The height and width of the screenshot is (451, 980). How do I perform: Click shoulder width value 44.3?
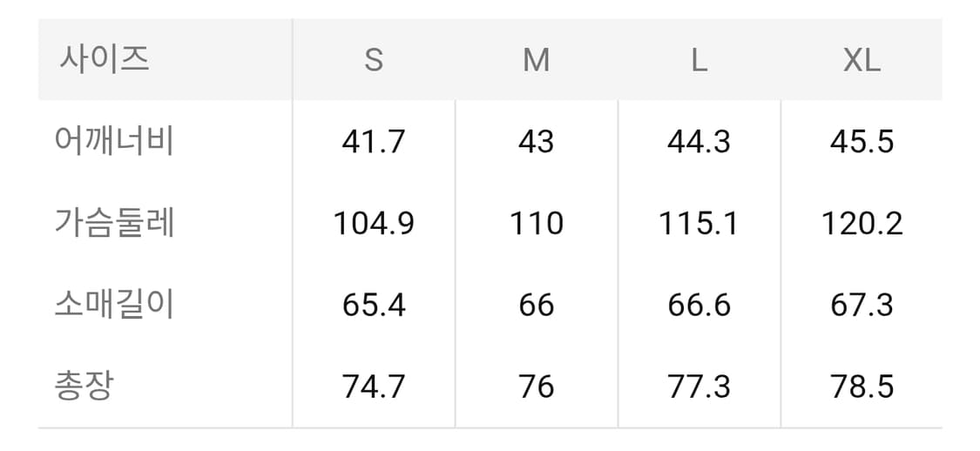[699, 141]
